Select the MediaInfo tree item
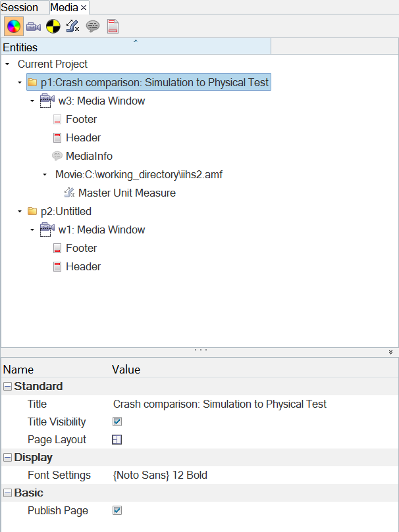This screenshot has width=399, height=532. [x=89, y=157]
